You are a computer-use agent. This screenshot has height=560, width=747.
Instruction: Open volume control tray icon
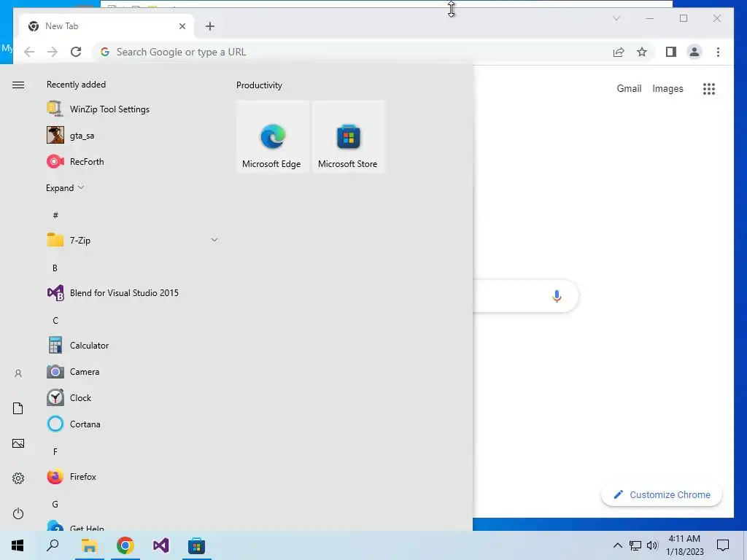(x=652, y=545)
